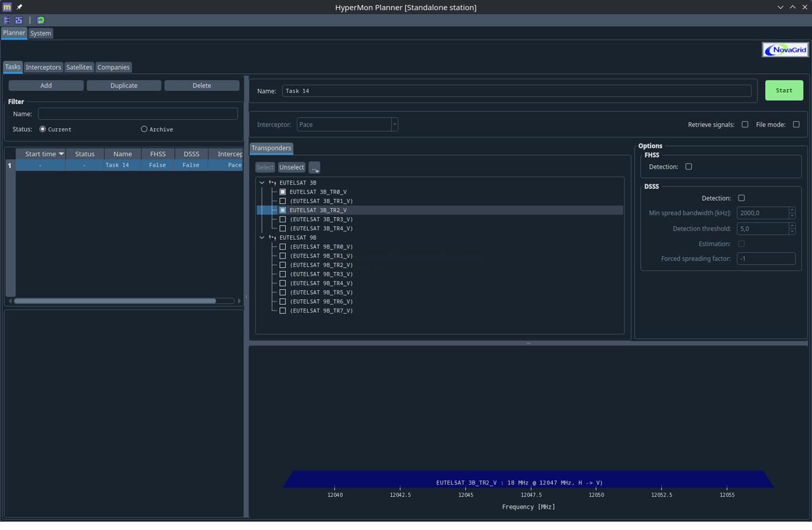Image resolution: width=812 pixels, height=530 pixels.
Task: Decrease Min spread bandwidth with down arrow
Action: click(792, 216)
